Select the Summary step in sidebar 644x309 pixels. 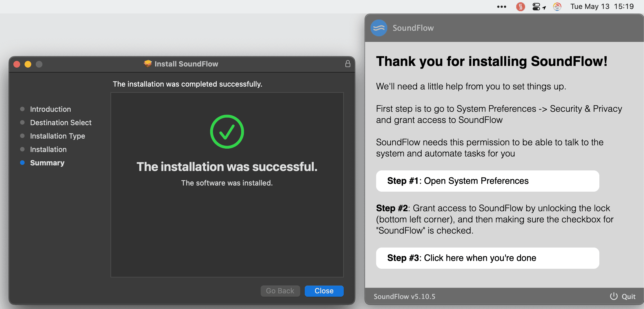pos(47,163)
